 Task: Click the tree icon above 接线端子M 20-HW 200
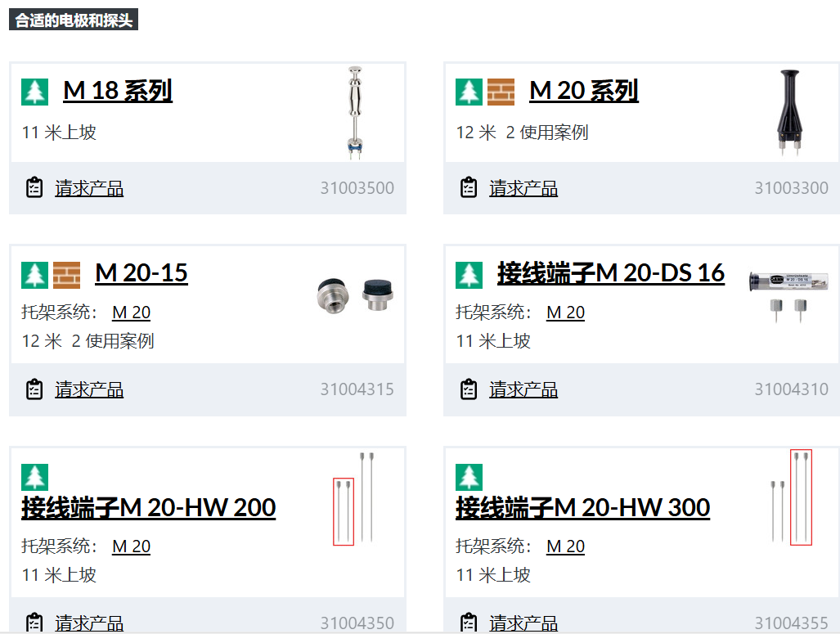(35, 477)
